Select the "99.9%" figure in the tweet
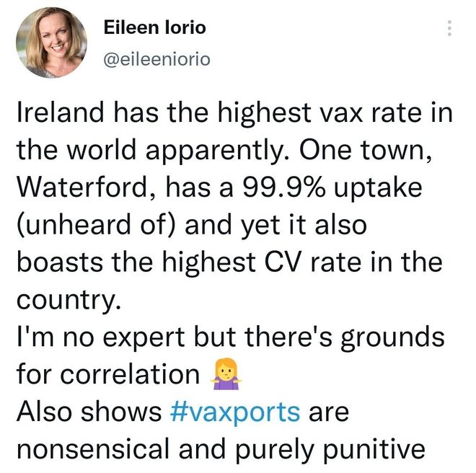The width and height of the screenshot is (476, 473). coord(283,187)
